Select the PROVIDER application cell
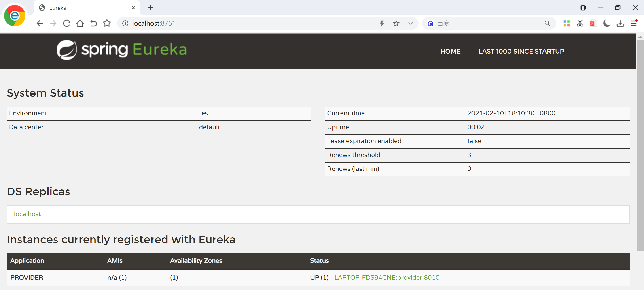 click(x=27, y=277)
